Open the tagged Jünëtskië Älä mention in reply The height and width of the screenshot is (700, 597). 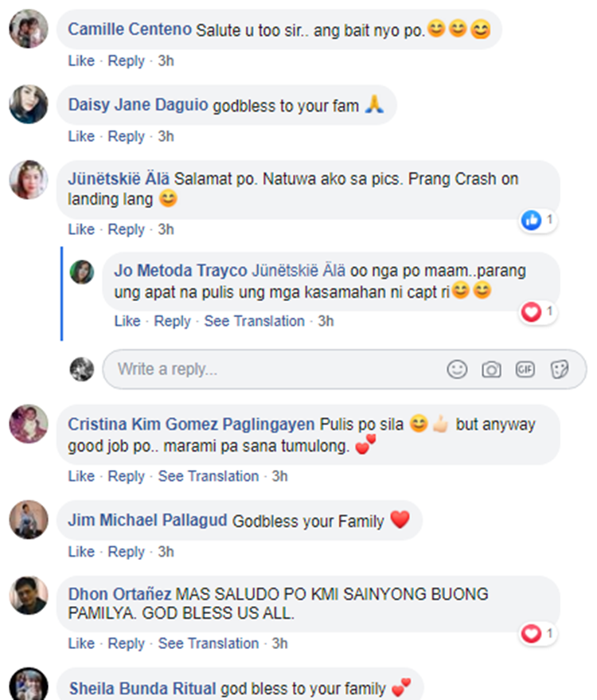tap(298, 271)
